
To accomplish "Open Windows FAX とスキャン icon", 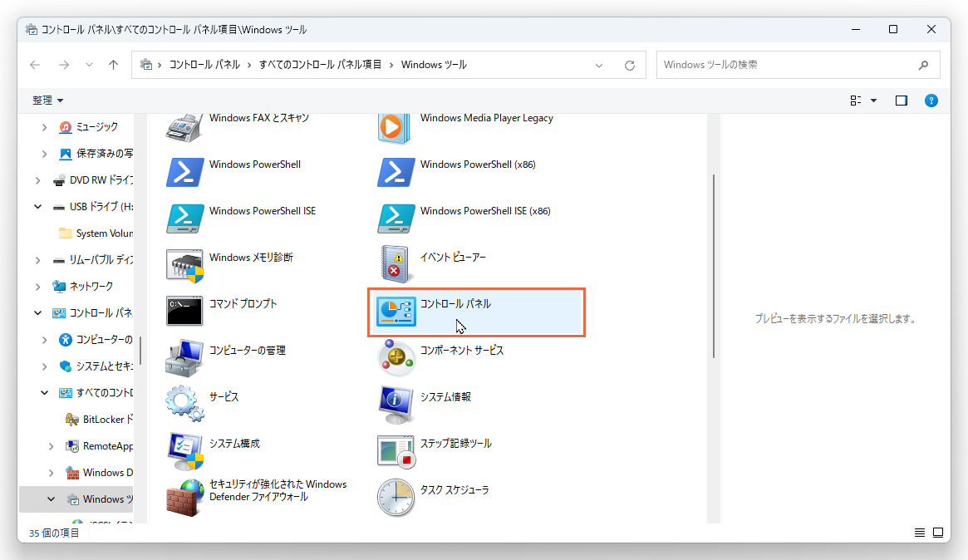I will [184, 129].
